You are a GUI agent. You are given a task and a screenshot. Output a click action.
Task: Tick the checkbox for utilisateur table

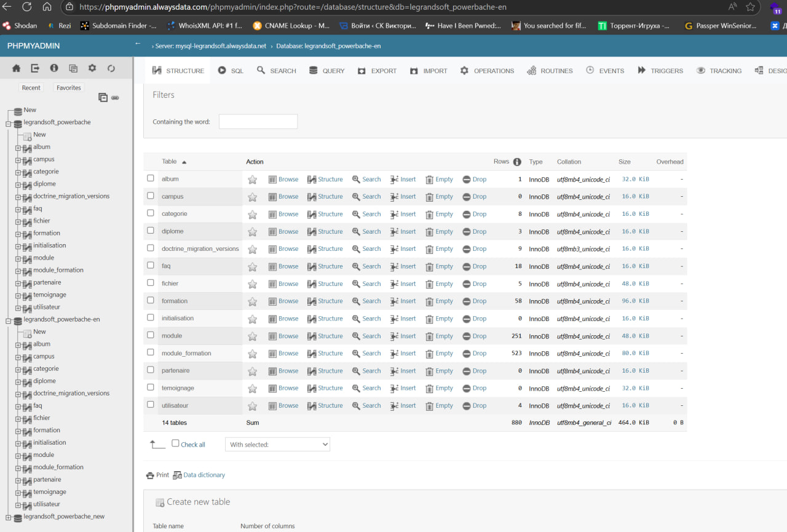click(x=151, y=405)
